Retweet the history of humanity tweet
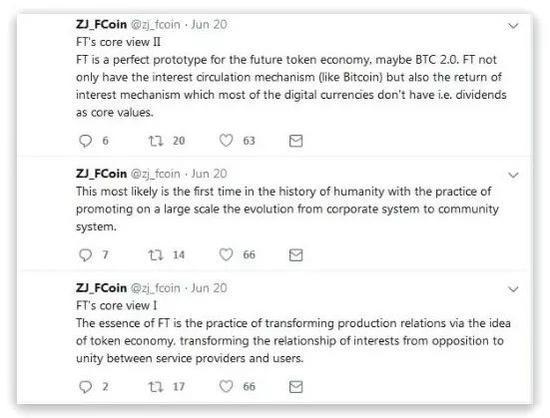 point(155,255)
